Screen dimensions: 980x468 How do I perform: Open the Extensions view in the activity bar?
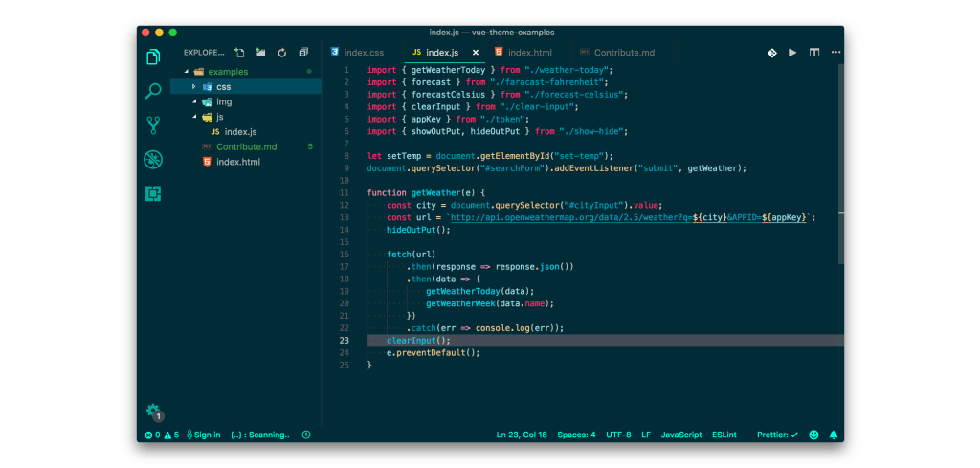(x=153, y=193)
